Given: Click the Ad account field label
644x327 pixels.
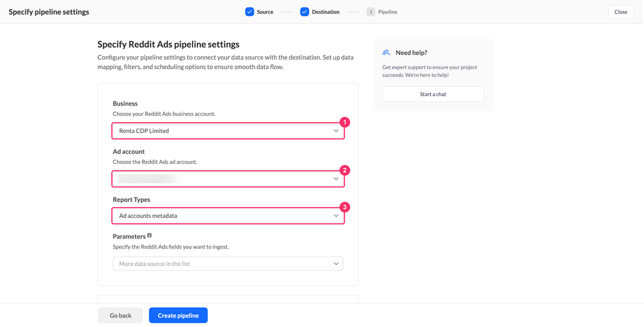Looking at the screenshot, I should pyautogui.click(x=129, y=152).
